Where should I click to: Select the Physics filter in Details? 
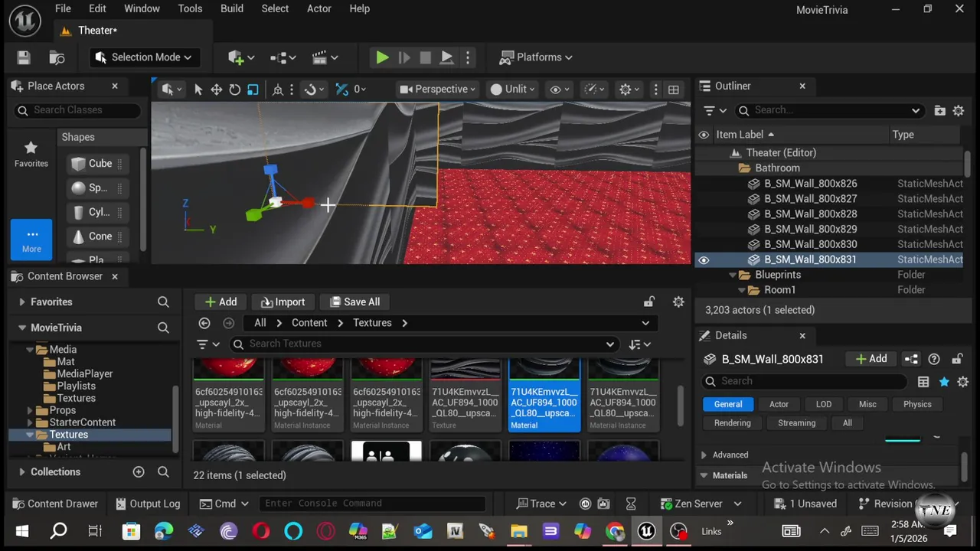(917, 404)
